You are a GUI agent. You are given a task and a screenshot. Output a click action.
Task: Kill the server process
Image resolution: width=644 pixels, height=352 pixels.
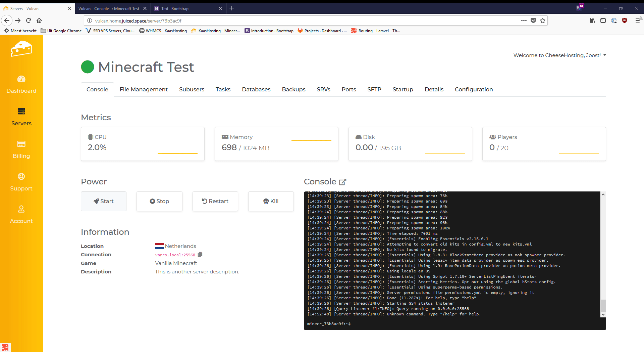point(271,201)
